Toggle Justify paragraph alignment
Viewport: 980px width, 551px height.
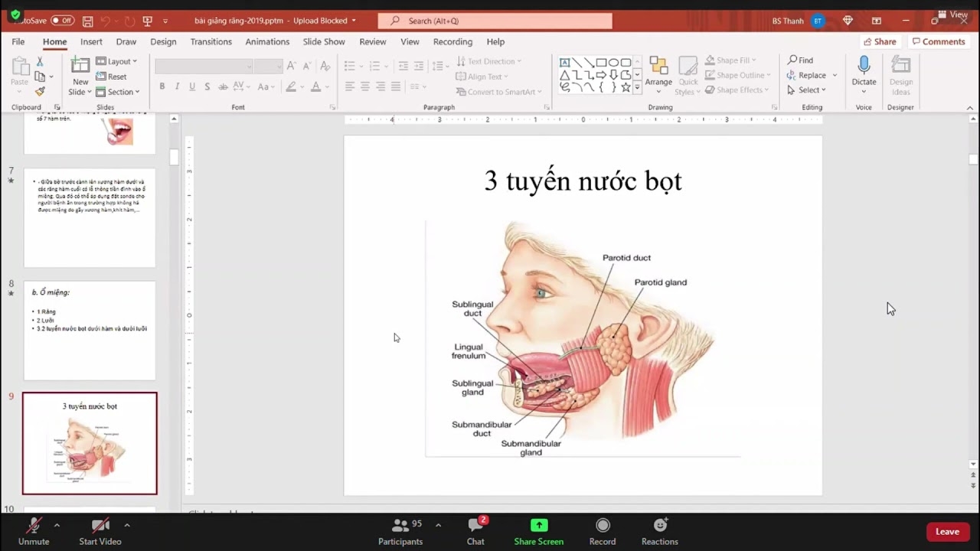[x=396, y=86]
